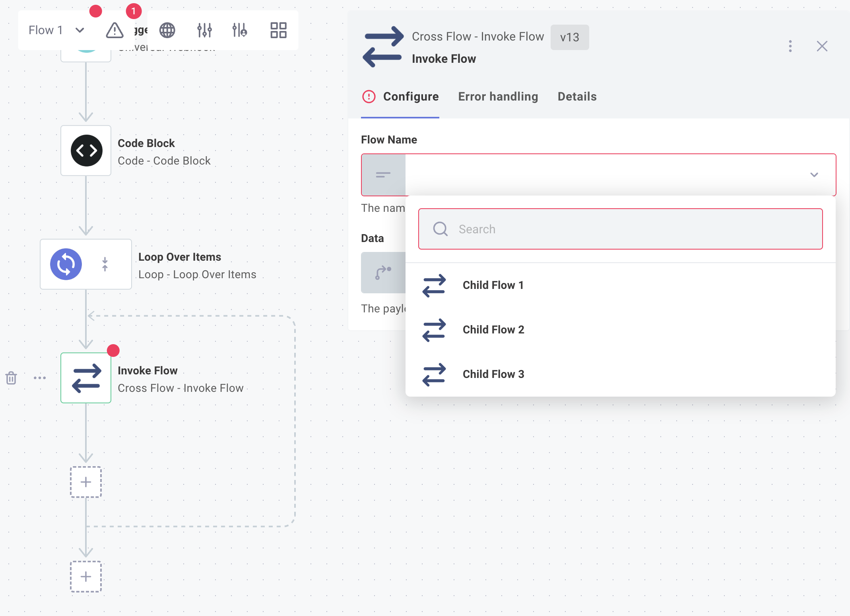This screenshot has width=850, height=616.
Task: Switch to the Error handling tab
Action: 498,96
